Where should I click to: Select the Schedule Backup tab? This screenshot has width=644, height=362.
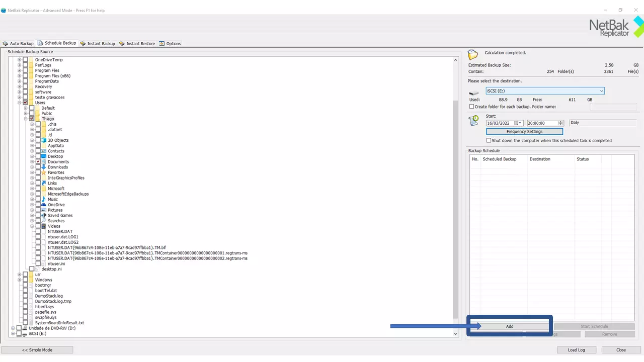pyautogui.click(x=57, y=43)
